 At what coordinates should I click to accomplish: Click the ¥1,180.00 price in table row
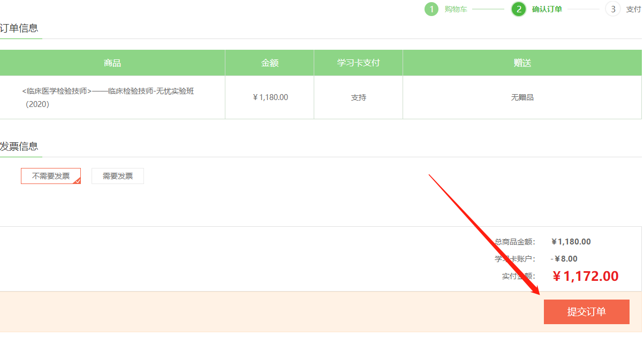[270, 97]
